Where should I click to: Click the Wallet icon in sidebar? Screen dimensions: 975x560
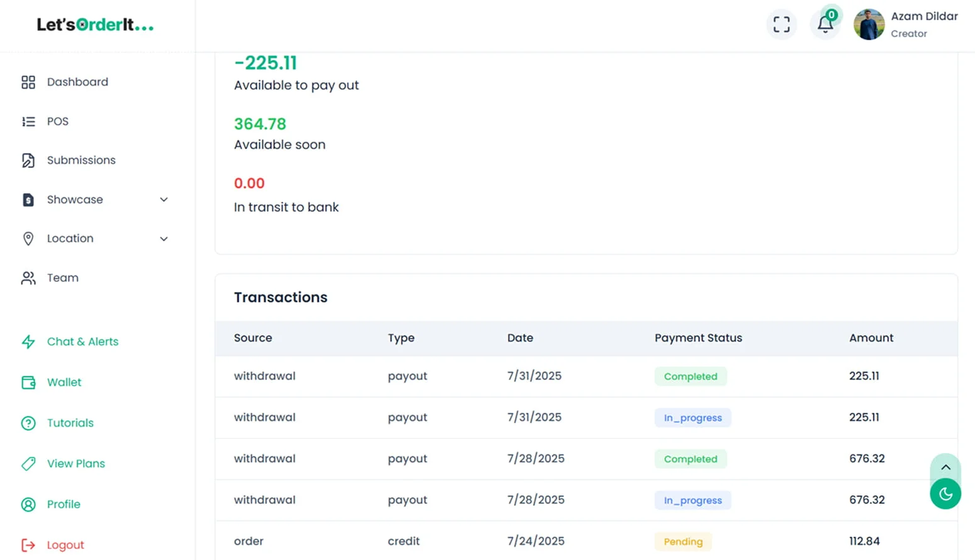pyautogui.click(x=28, y=383)
